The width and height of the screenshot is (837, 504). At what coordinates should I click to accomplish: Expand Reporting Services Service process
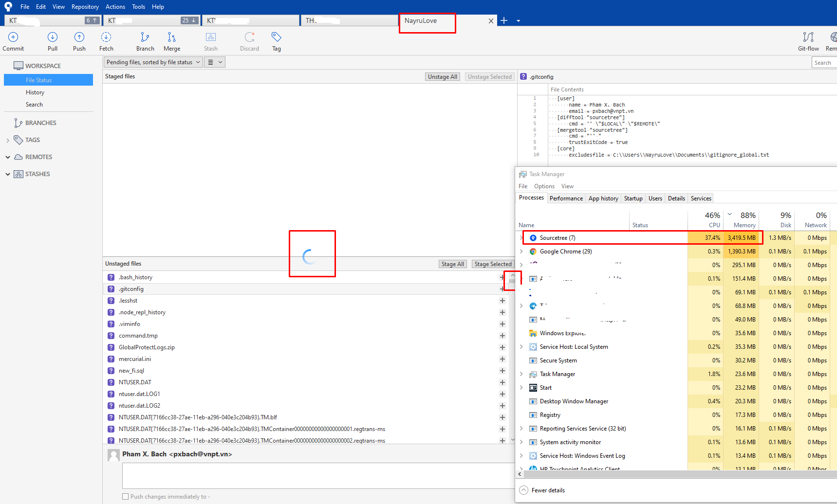click(x=521, y=429)
